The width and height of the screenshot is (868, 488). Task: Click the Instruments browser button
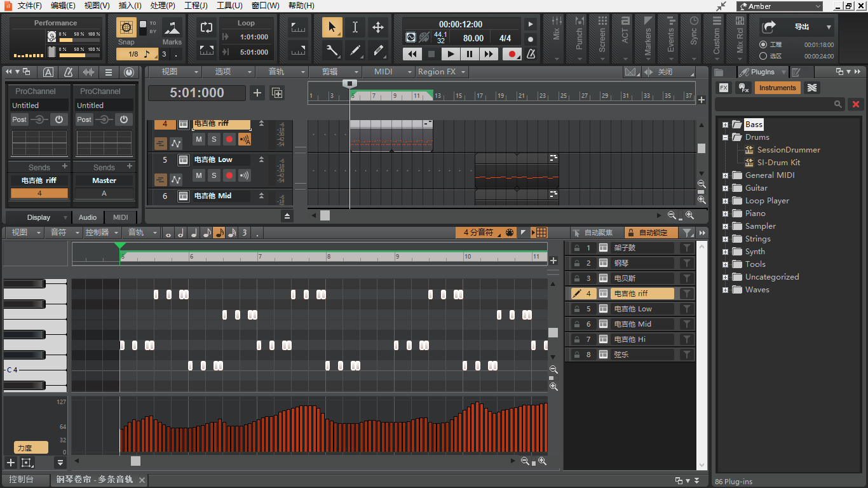point(777,88)
